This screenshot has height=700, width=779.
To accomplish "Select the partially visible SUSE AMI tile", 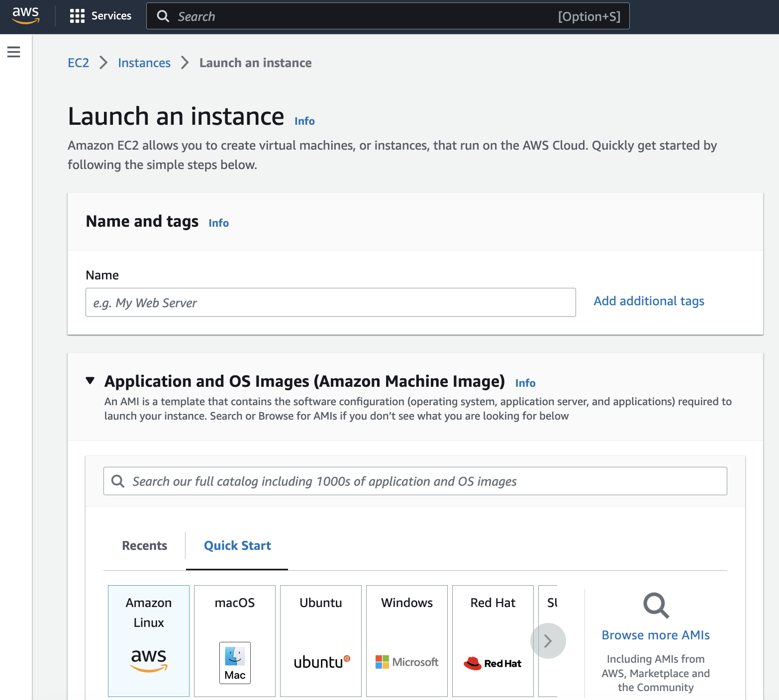I will (x=548, y=603).
